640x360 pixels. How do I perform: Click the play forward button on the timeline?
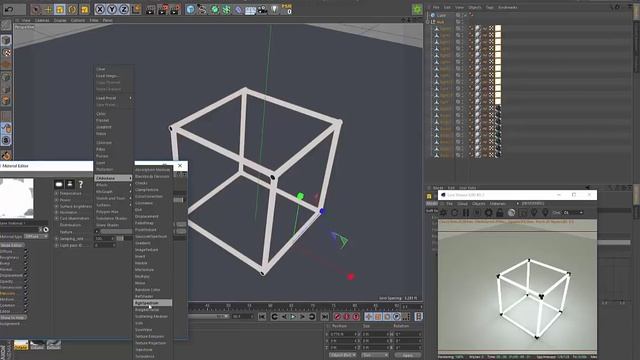pyautogui.click(x=293, y=316)
